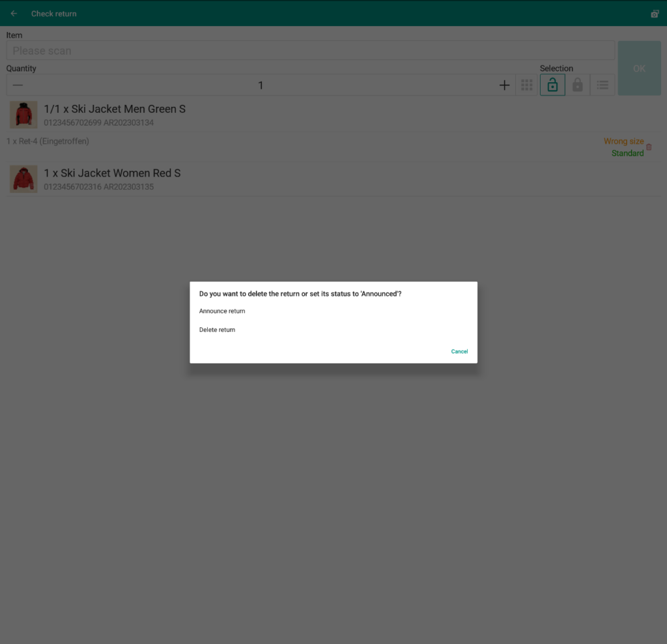Screen dimensions: 667x644
Task: Click the green 'Standard' label
Action: (x=627, y=153)
